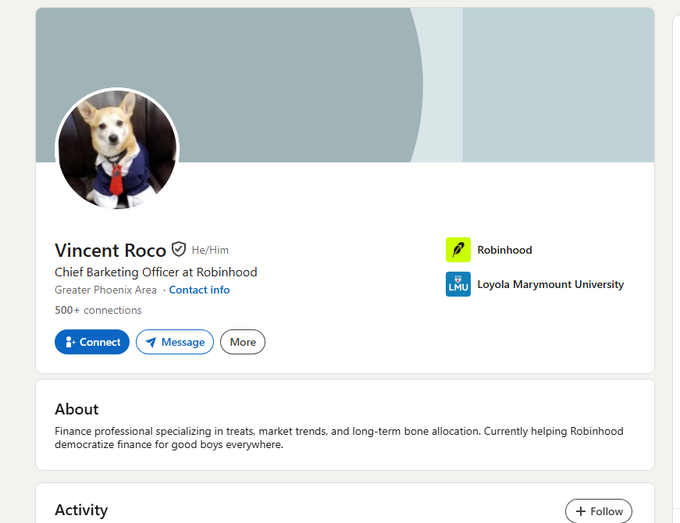Viewport: 680px width, 523px height.
Task: Send a message with the Message button
Action: (175, 342)
